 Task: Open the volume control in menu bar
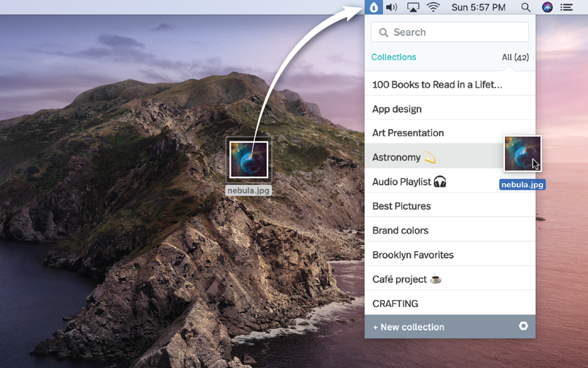(x=392, y=7)
